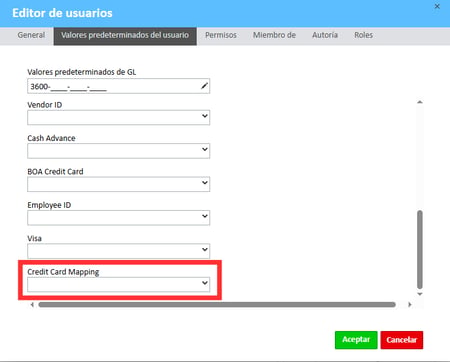This screenshot has height=362, width=450.
Task: Click the vertical scrollbar up arrow
Action: point(420,102)
